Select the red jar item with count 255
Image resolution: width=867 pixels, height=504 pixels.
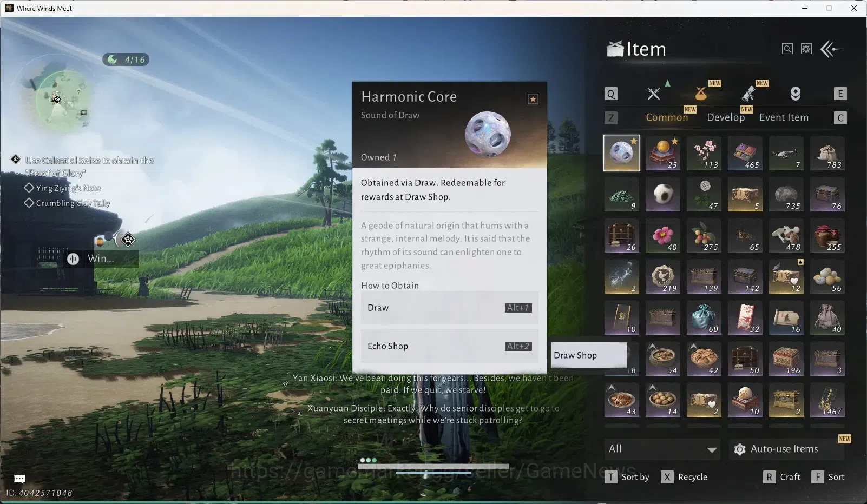point(827,235)
